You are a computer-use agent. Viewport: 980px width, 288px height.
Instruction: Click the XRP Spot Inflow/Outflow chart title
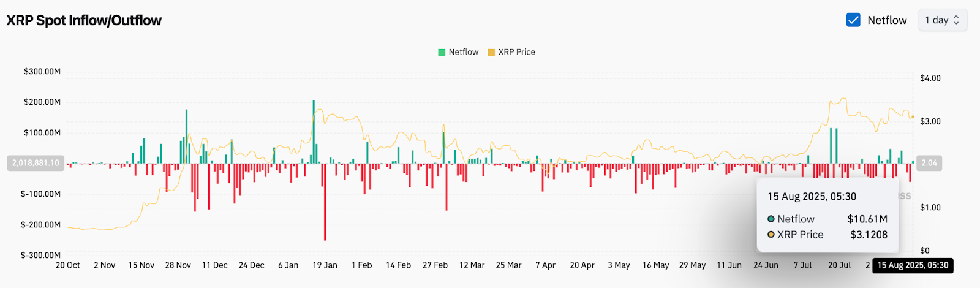click(x=84, y=20)
